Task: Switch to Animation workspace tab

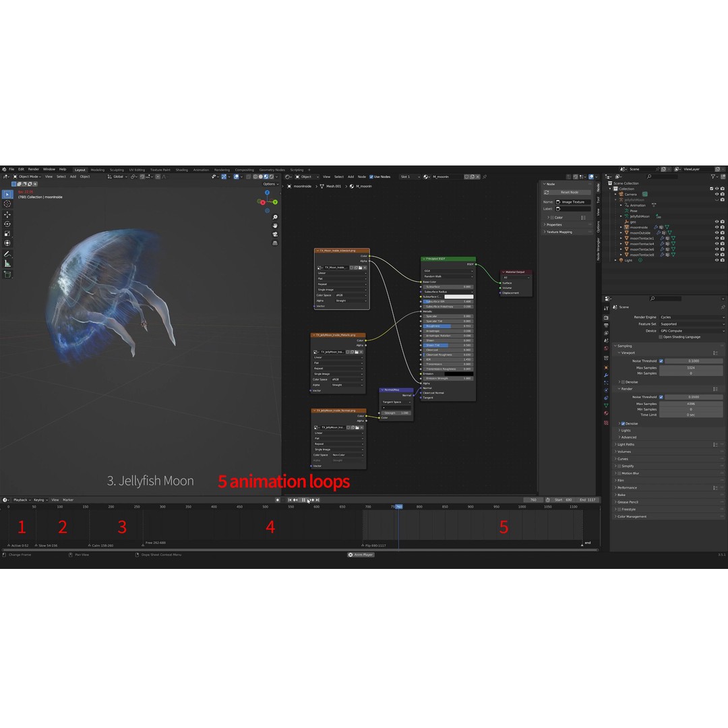Action: tap(201, 170)
